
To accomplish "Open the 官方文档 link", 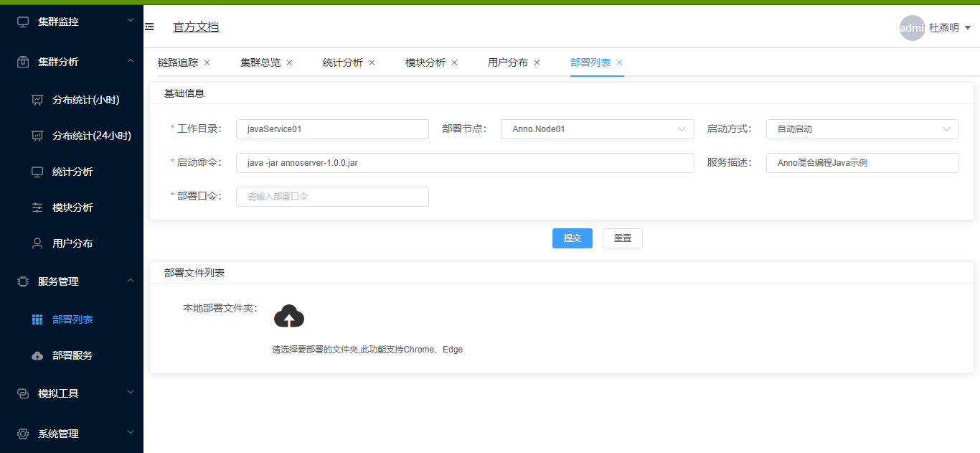I will click(196, 27).
